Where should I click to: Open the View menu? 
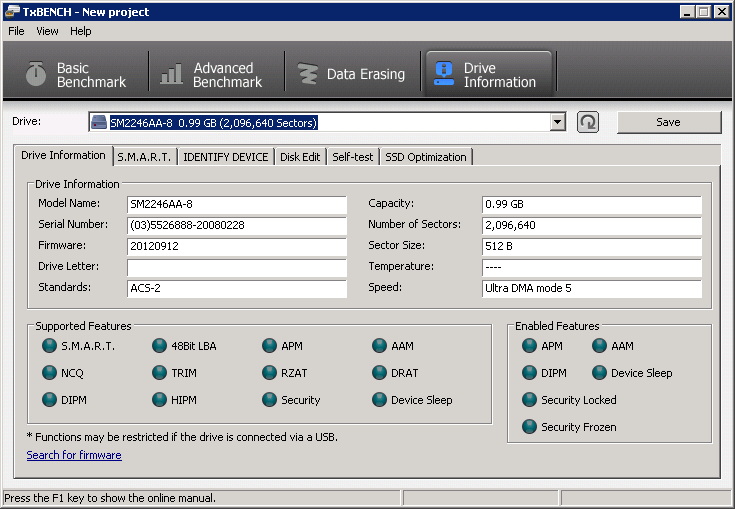(x=47, y=31)
